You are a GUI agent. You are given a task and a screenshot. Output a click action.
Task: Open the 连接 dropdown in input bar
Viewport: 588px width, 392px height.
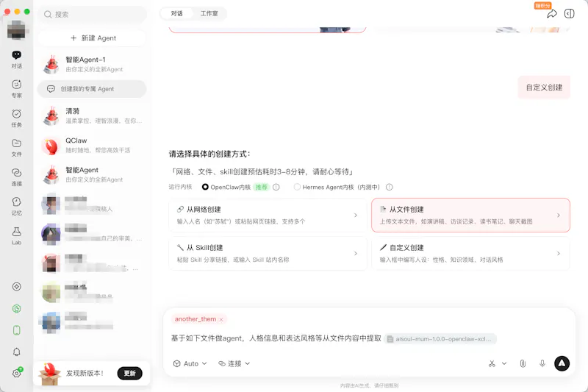pyautogui.click(x=234, y=363)
